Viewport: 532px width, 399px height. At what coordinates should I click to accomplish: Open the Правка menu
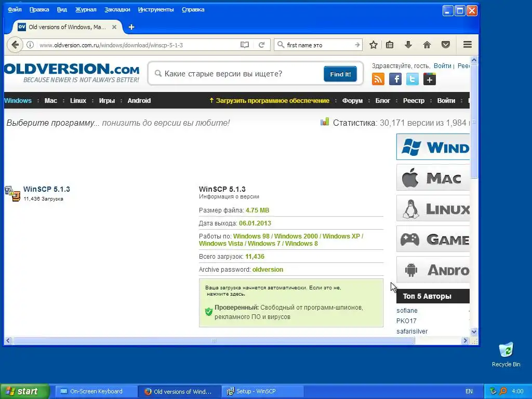click(x=39, y=9)
